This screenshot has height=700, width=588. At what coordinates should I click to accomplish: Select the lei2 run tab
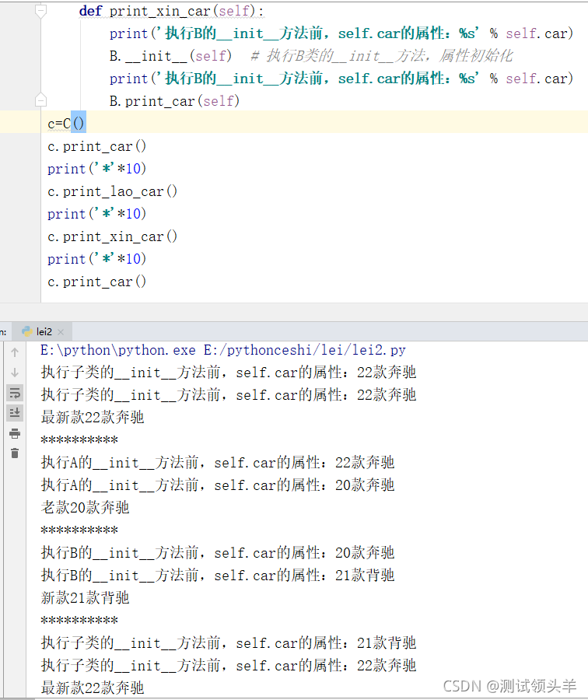44,331
